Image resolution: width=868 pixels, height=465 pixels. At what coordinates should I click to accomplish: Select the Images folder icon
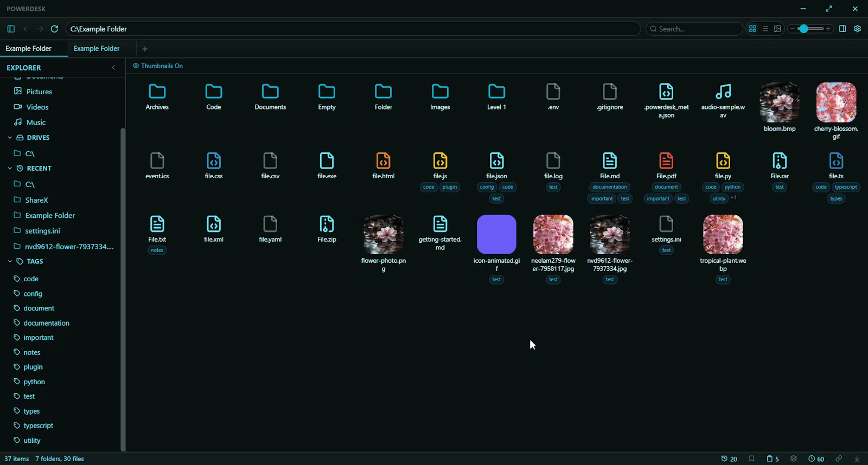440,92
